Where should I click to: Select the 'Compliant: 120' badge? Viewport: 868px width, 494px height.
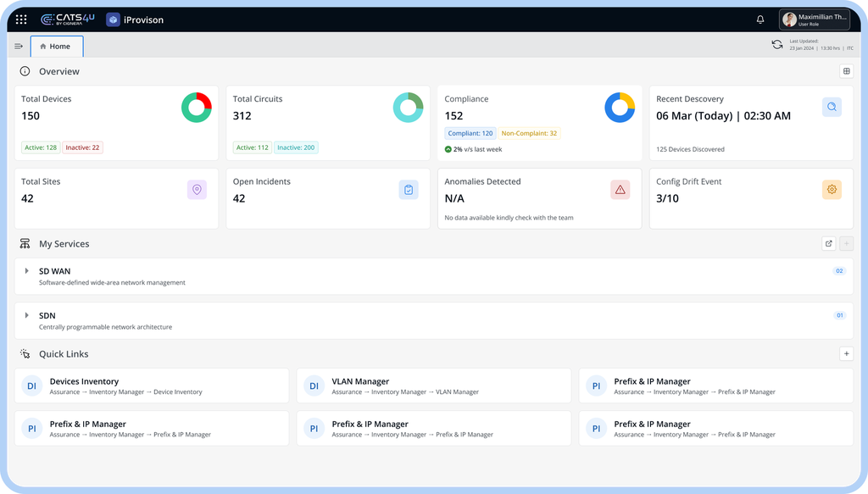pos(470,133)
